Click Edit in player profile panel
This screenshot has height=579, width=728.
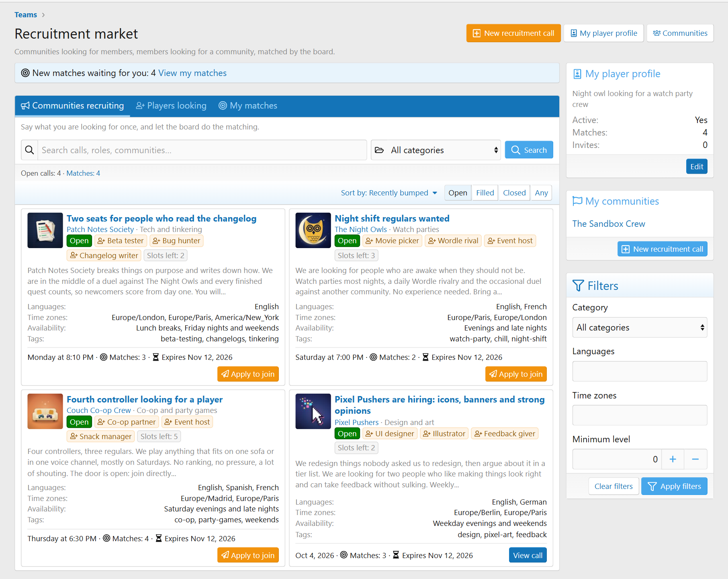(697, 166)
